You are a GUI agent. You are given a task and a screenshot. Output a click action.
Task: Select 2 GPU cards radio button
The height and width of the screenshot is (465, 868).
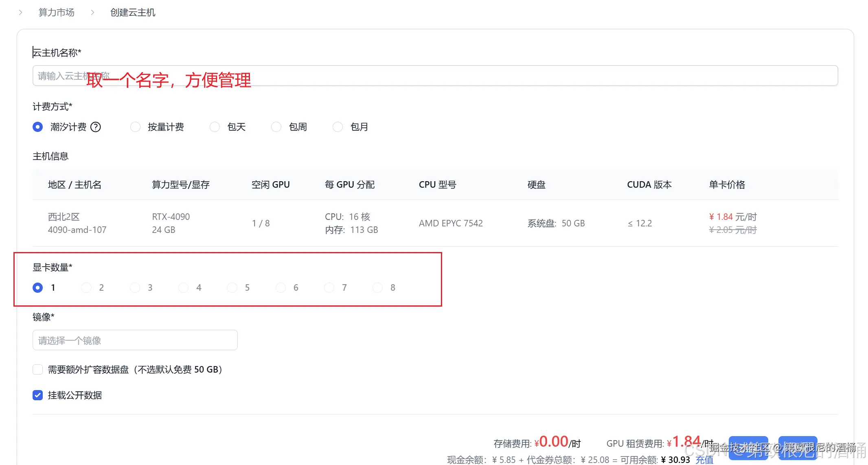click(x=86, y=288)
